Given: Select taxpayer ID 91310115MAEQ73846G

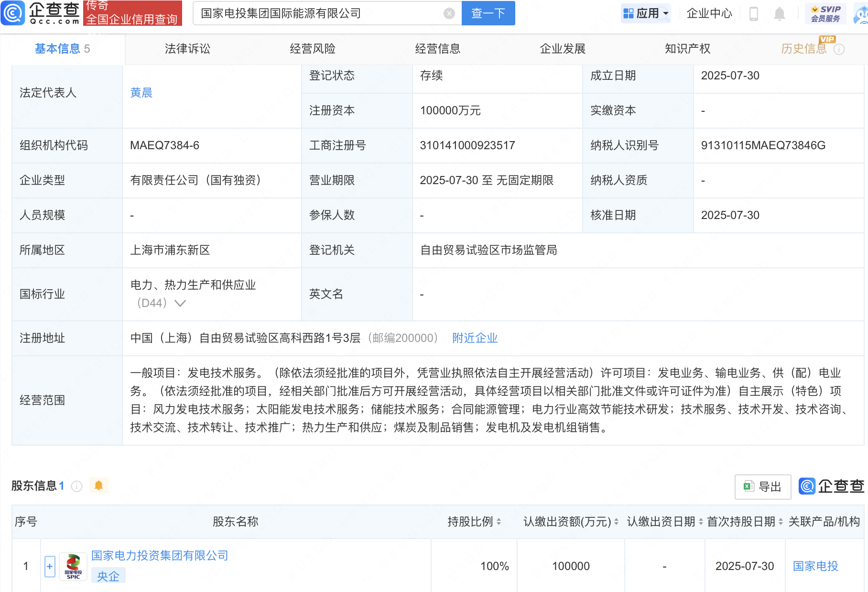Looking at the screenshot, I should [763, 145].
